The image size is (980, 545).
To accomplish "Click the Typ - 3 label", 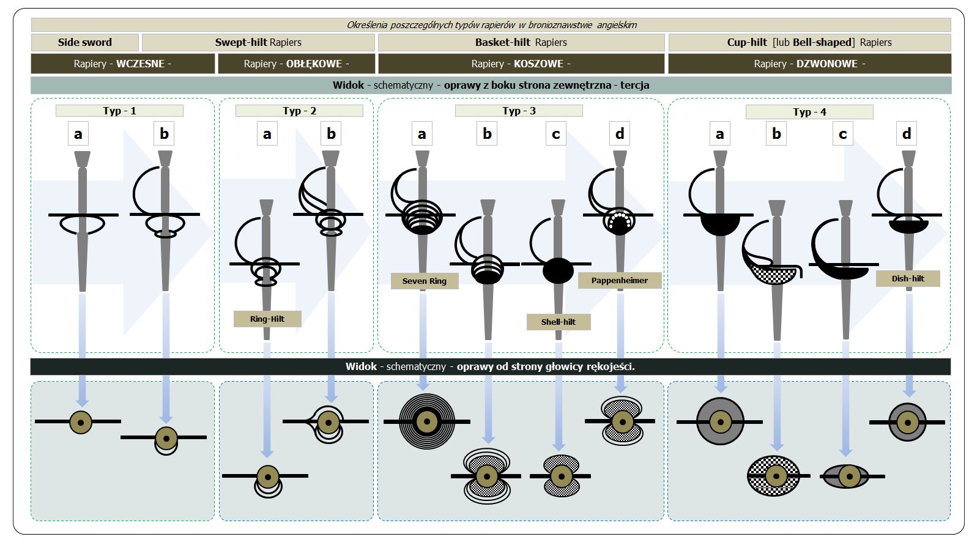I will pyautogui.click(x=518, y=111).
